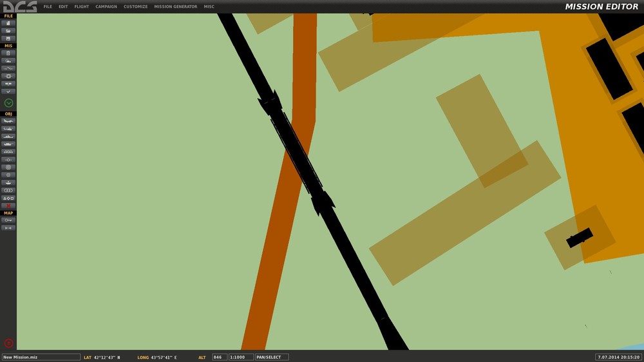Image resolution: width=644 pixels, height=362 pixels.
Task: Open the mission goals crosshair icon
Action: pos(8,76)
